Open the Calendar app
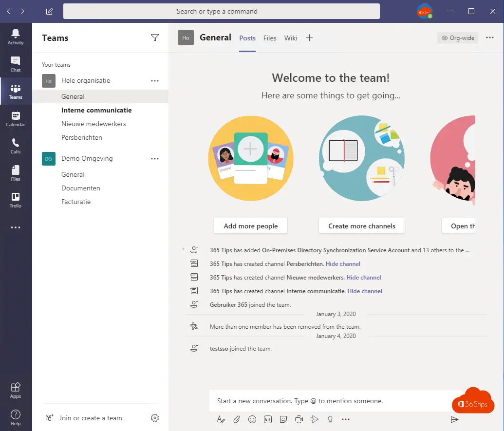 (16, 119)
